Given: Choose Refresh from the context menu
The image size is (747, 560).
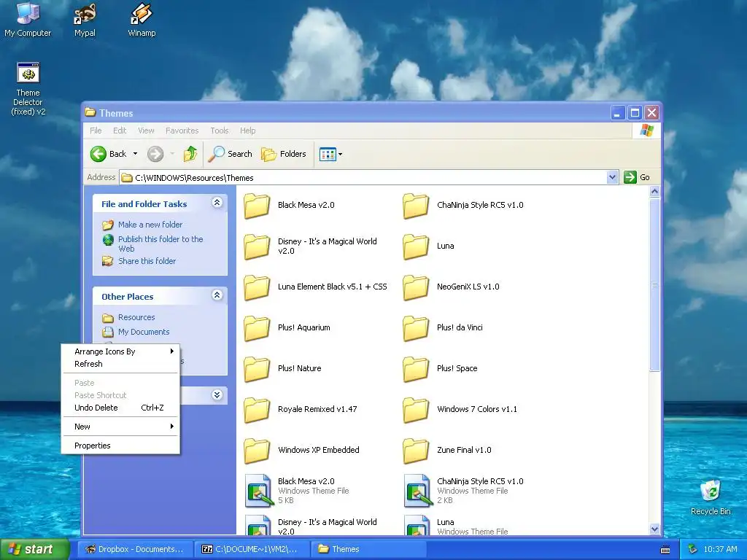Looking at the screenshot, I should pyautogui.click(x=120, y=364).
